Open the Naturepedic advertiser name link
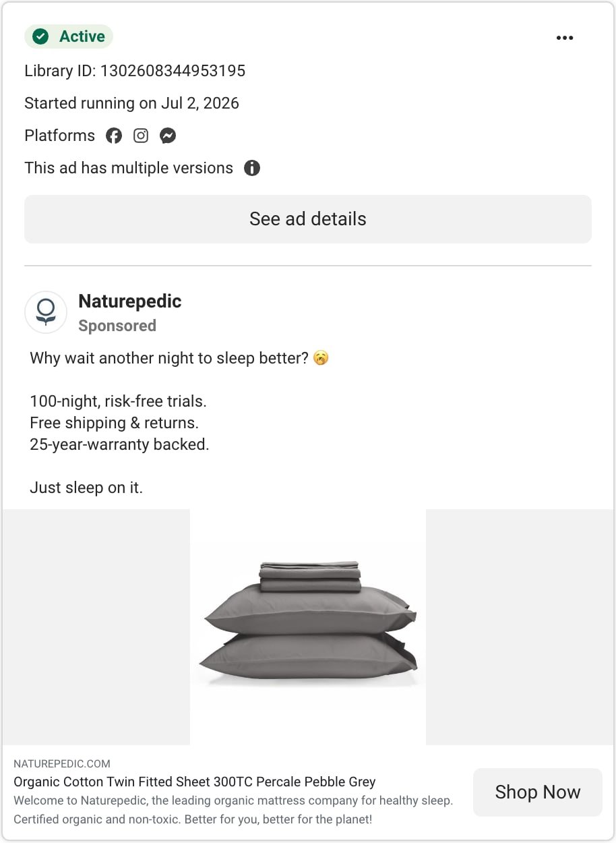616x843 pixels. click(x=130, y=301)
